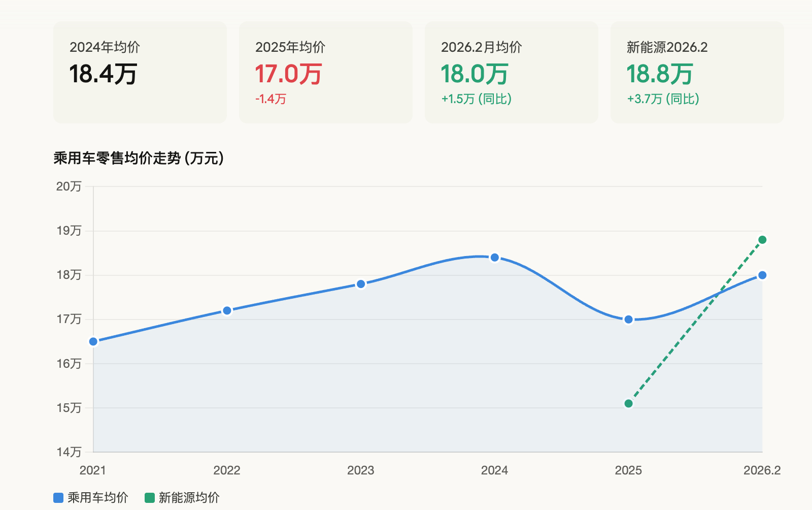812x510 pixels.
Task: Select the green 新能源 data point for 2025
Action: click(x=628, y=403)
